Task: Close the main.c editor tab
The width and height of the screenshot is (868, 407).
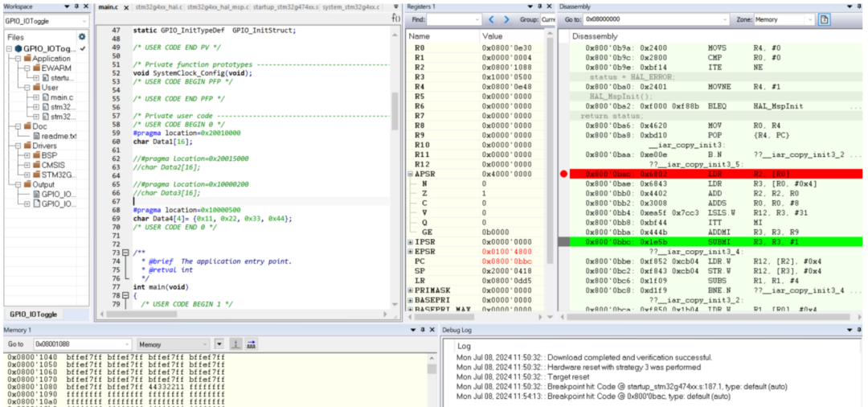Action: [x=125, y=8]
